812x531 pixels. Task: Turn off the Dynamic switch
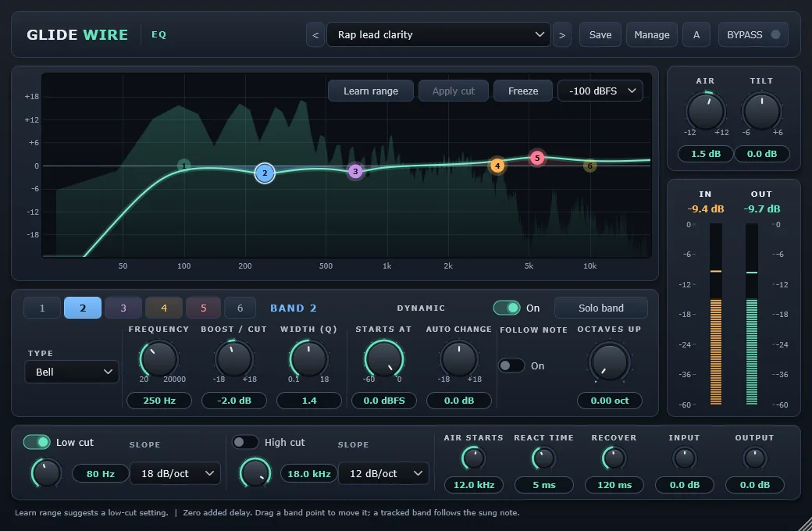tap(506, 308)
